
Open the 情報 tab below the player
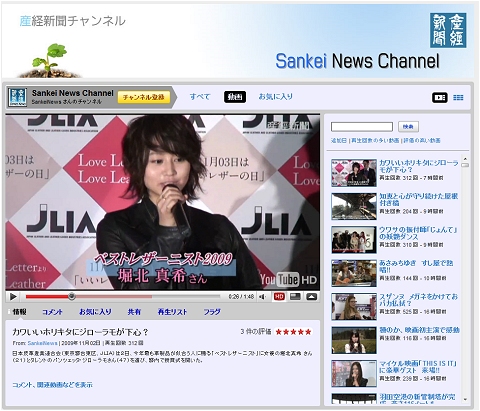click(x=19, y=312)
